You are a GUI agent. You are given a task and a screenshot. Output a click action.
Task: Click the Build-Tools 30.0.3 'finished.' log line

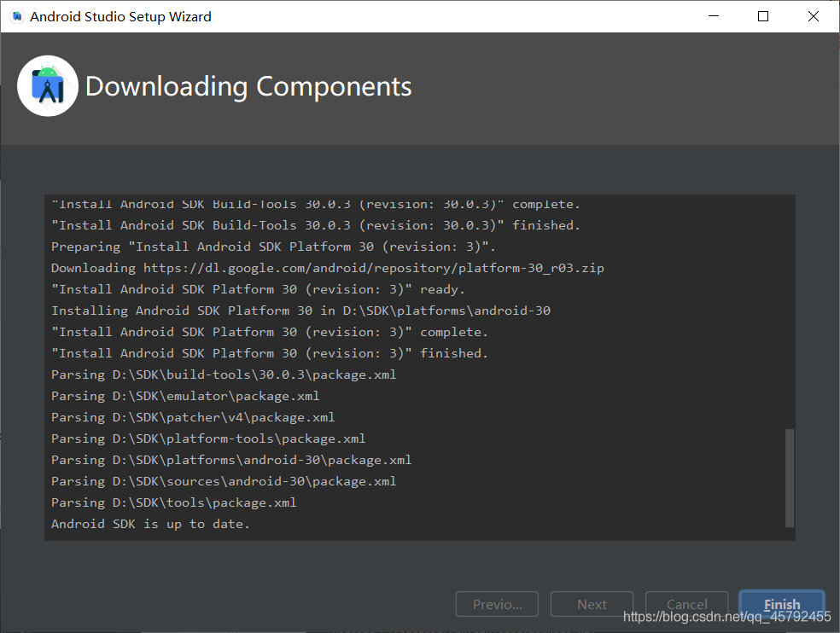click(x=316, y=225)
